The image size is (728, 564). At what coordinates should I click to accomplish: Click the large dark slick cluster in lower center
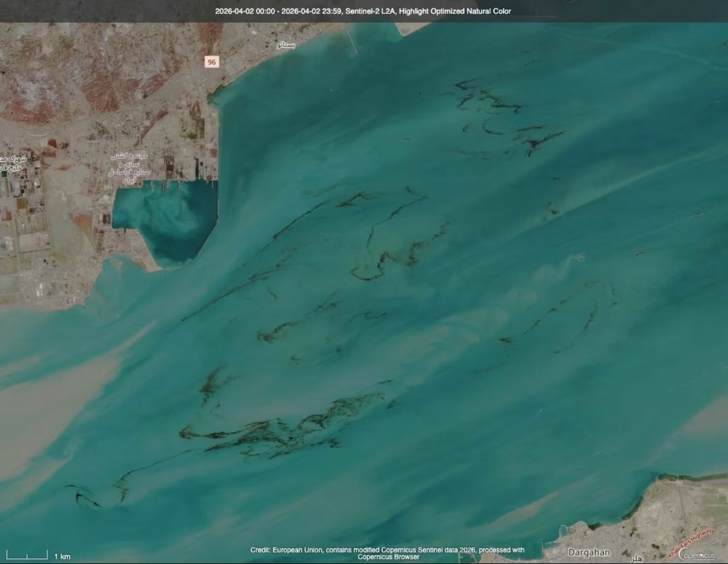tap(285, 430)
